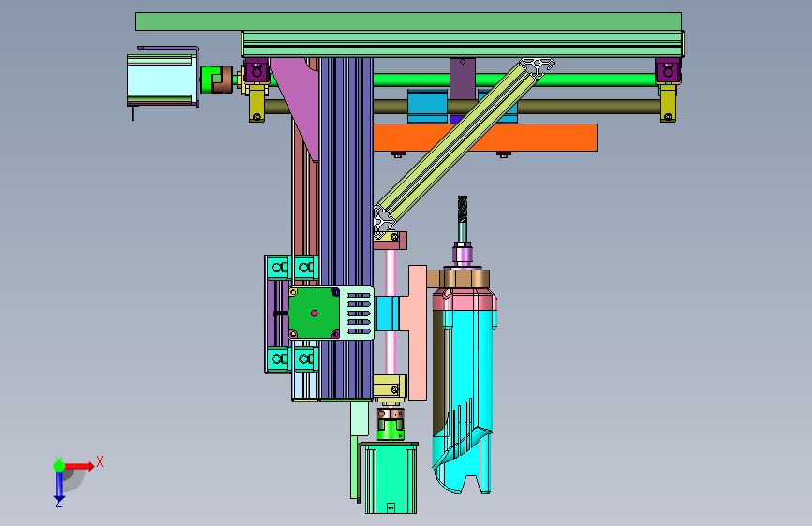Screen dimensions: 812x526
Task: Select the green shaft coupling beside the upper-left motor
Action: [x=212, y=80]
